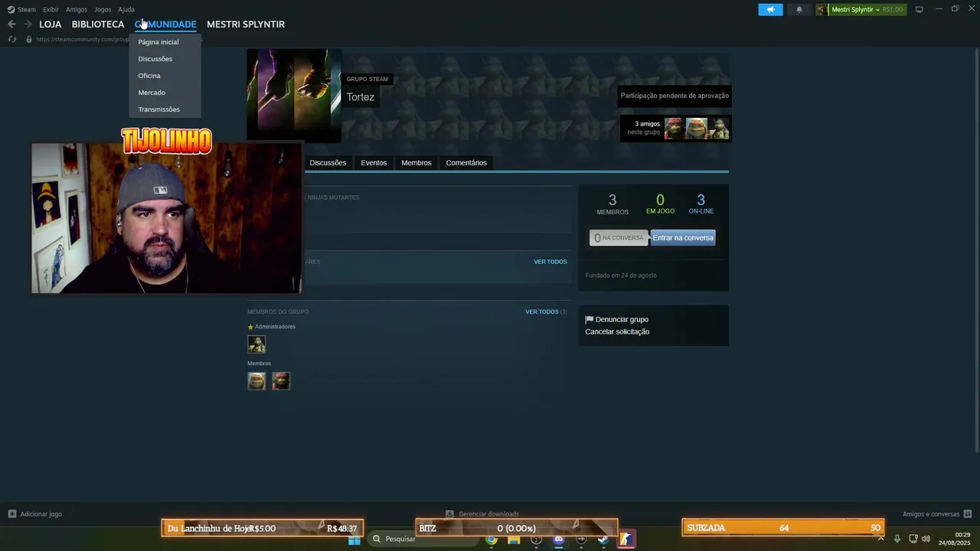980x551 pixels.
Task: Open the administrator's avatar in members
Action: [x=256, y=344]
